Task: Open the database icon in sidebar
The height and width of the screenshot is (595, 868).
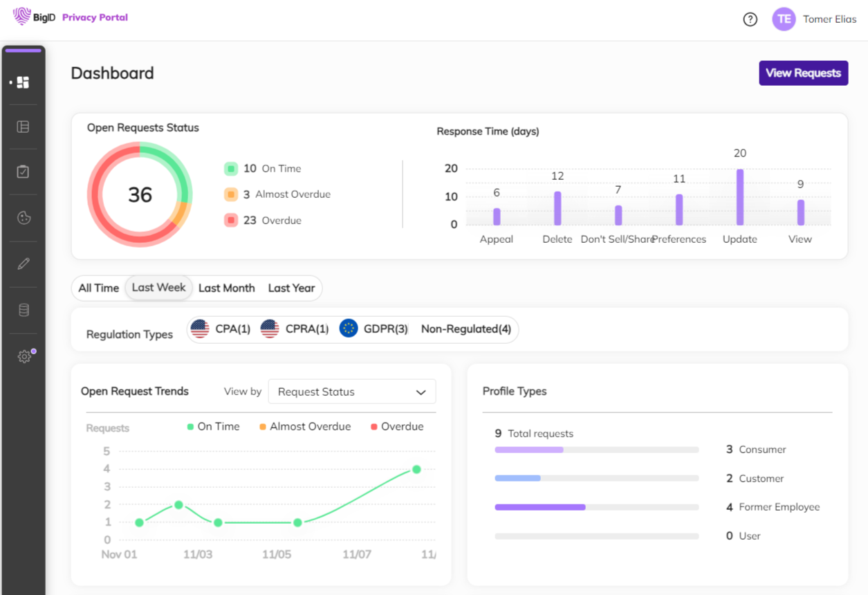Action: 24,310
